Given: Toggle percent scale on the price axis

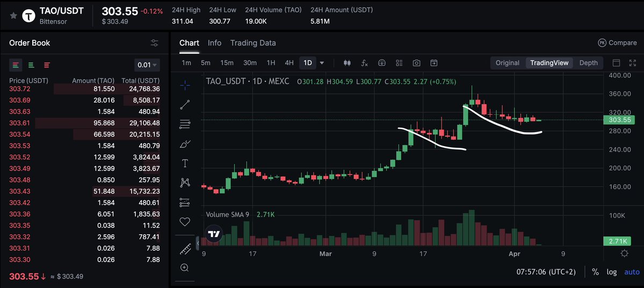Looking at the screenshot, I should coord(595,272).
